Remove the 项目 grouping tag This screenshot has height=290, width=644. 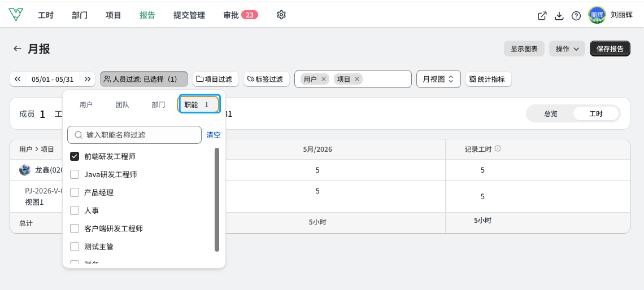[x=356, y=79]
